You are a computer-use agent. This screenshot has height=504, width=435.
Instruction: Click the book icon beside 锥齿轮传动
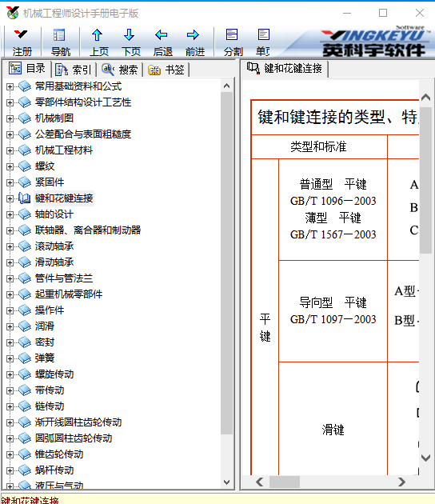click(25, 454)
